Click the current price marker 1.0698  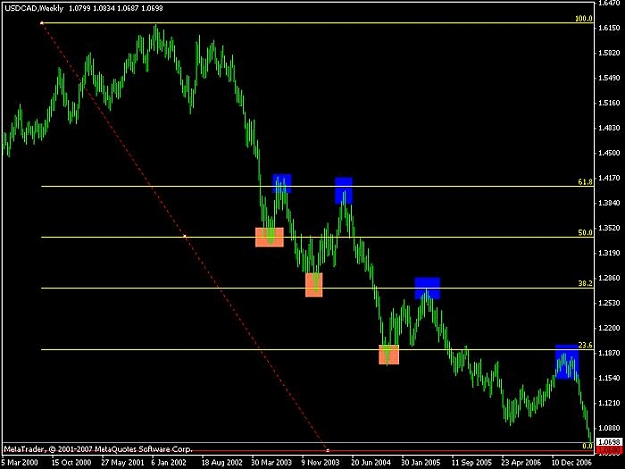tap(609, 442)
